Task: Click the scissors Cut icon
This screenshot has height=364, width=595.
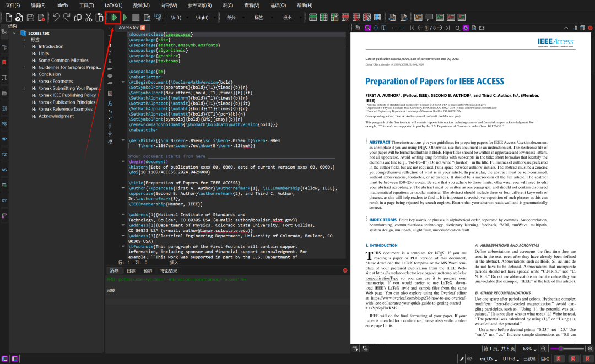Action: [88, 18]
